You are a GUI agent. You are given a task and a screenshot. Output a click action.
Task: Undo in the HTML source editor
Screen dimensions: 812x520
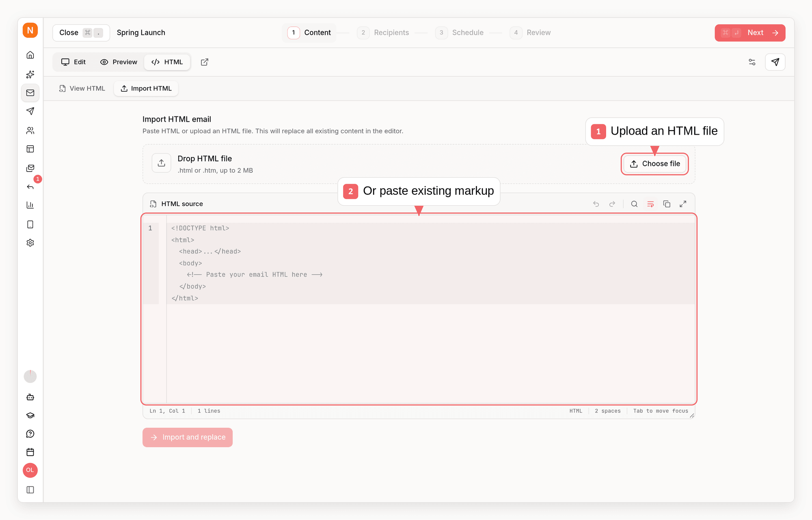click(x=596, y=204)
